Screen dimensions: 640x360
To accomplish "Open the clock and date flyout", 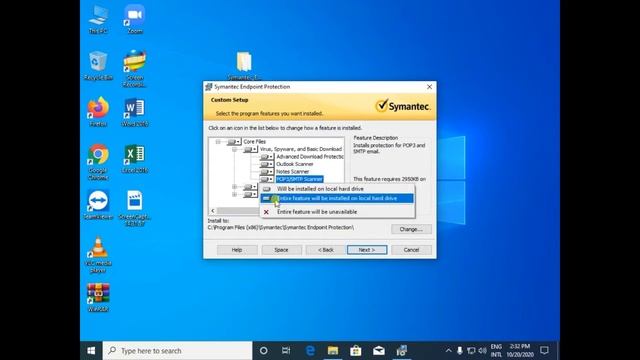I will point(520,351).
